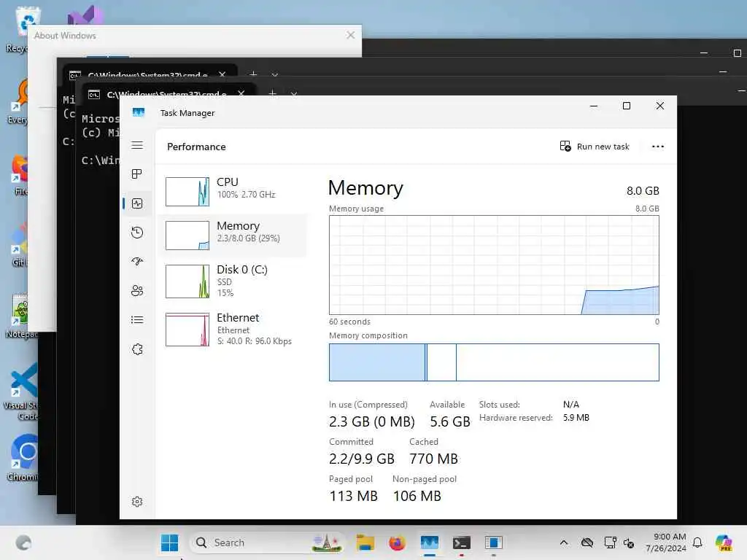
Task: Open Task Manager Settings gear icon
Action: 137,502
